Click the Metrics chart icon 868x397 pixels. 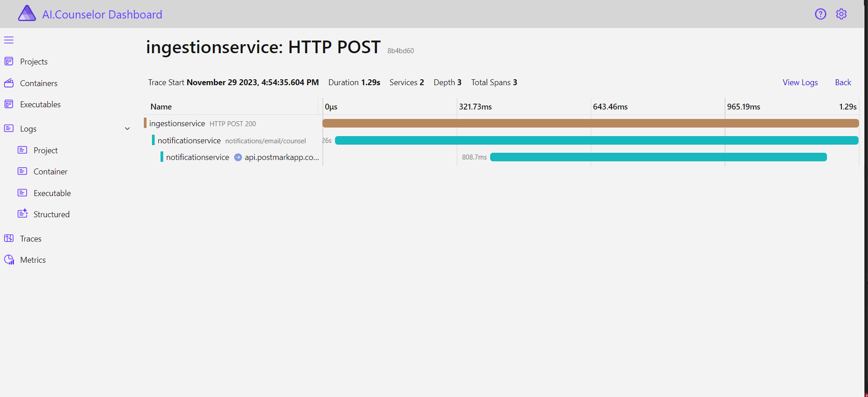click(9, 260)
